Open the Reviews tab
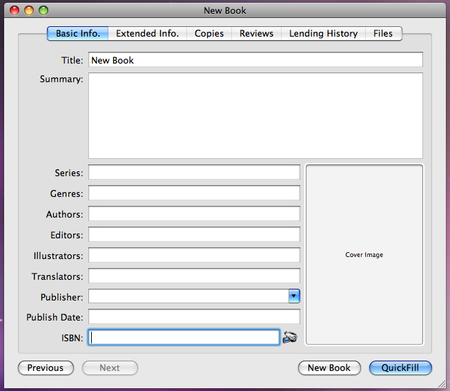Screen dimensions: 450x391 [256, 33]
